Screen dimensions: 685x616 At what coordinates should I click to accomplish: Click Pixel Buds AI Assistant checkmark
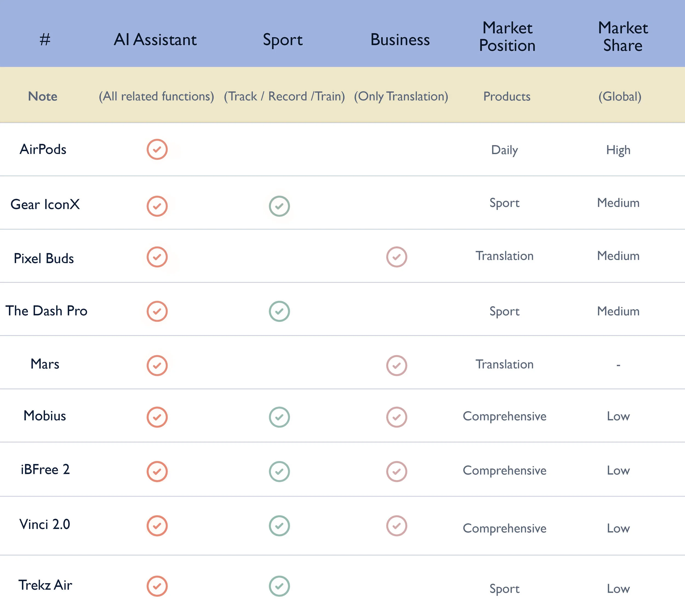tap(157, 257)
